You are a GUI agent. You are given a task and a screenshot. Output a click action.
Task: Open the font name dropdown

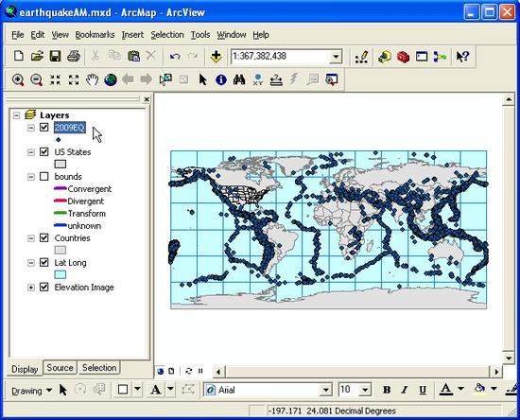click(x=326, y=390)
